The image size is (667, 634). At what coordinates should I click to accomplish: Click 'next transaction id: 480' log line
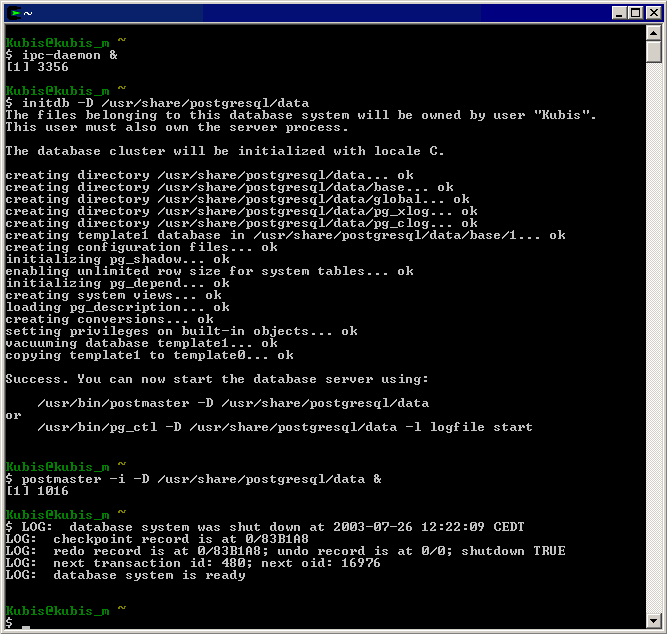pos(193,563)
